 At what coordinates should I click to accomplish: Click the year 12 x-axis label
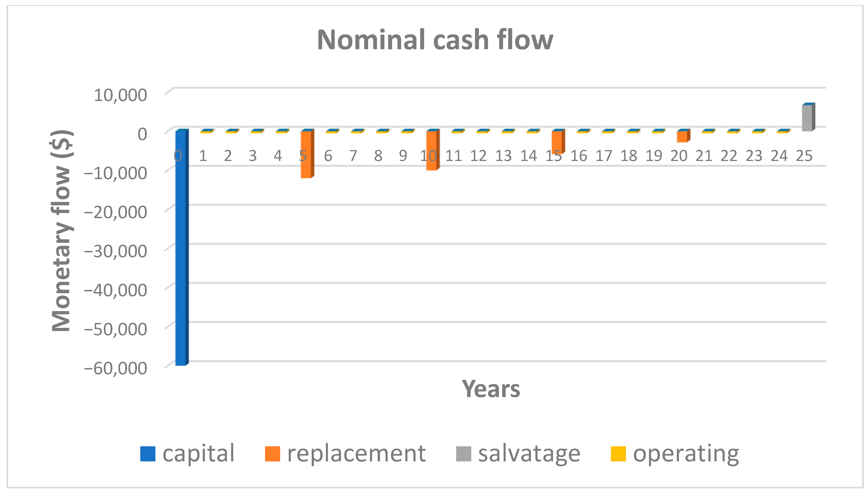478,156
